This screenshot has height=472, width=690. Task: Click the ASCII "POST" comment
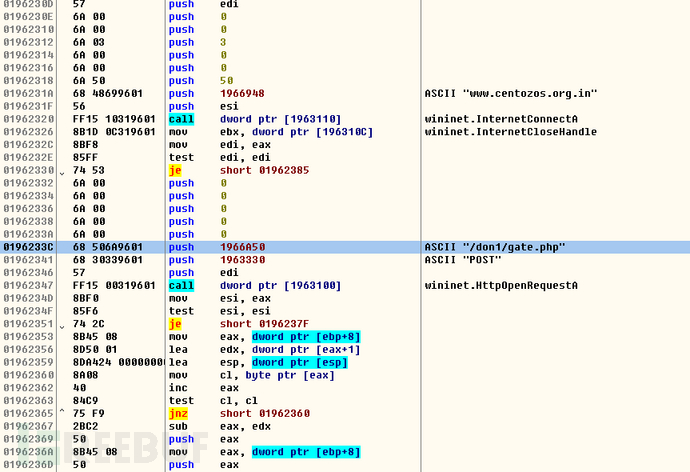tap(462, 260)
